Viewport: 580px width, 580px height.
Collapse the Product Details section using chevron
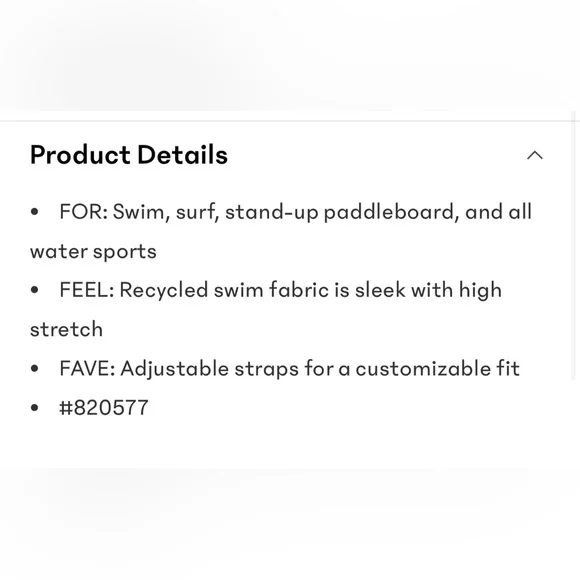(535, 155)
